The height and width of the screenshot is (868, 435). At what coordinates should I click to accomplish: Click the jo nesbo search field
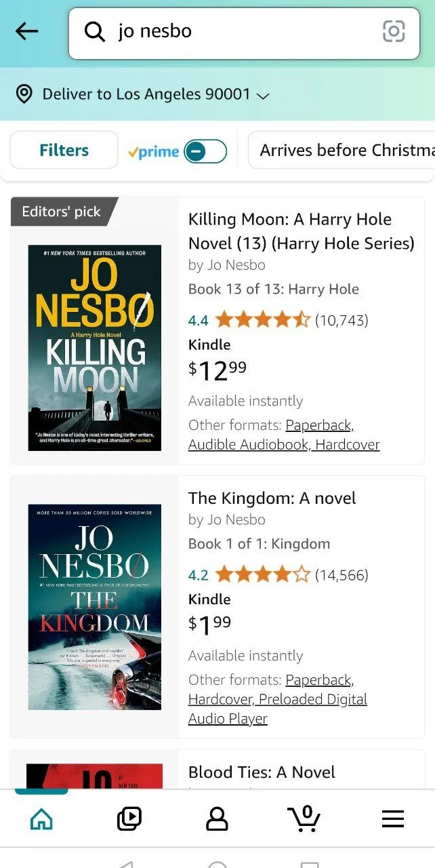244,32
